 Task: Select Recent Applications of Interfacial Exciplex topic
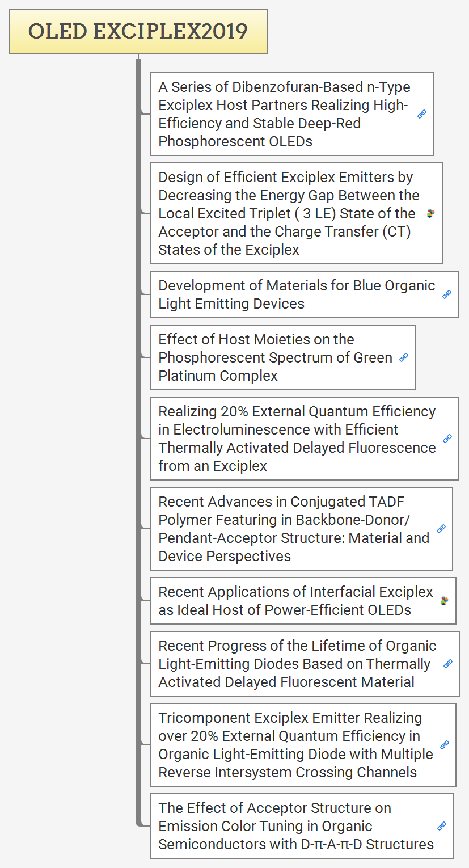coord(295,601)
